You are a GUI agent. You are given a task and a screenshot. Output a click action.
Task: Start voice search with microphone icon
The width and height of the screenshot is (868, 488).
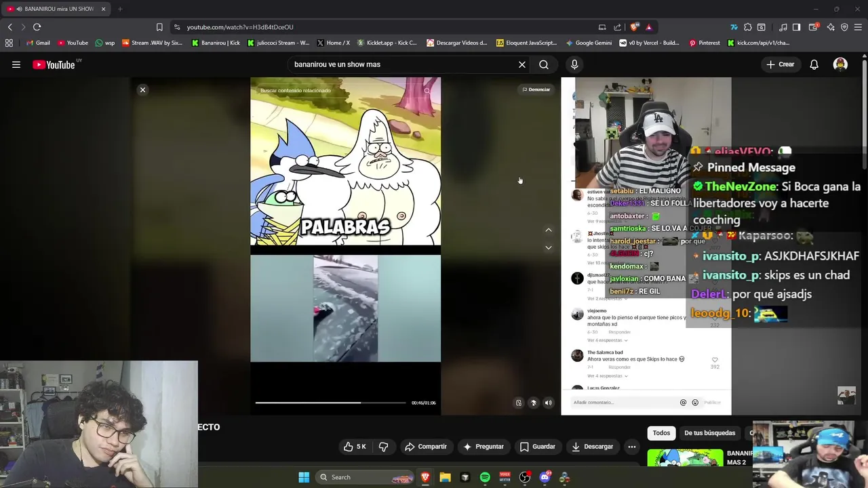click(x=574, y=64)
